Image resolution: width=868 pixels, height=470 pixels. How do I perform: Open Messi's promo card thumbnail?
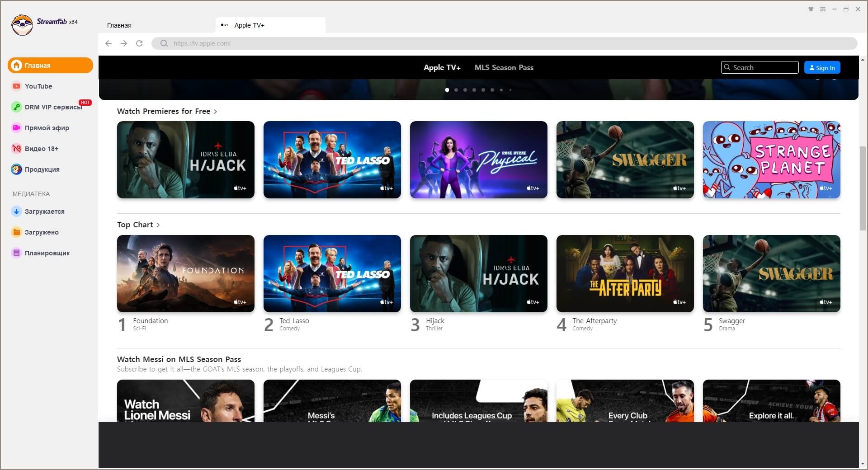click(332, 401)
